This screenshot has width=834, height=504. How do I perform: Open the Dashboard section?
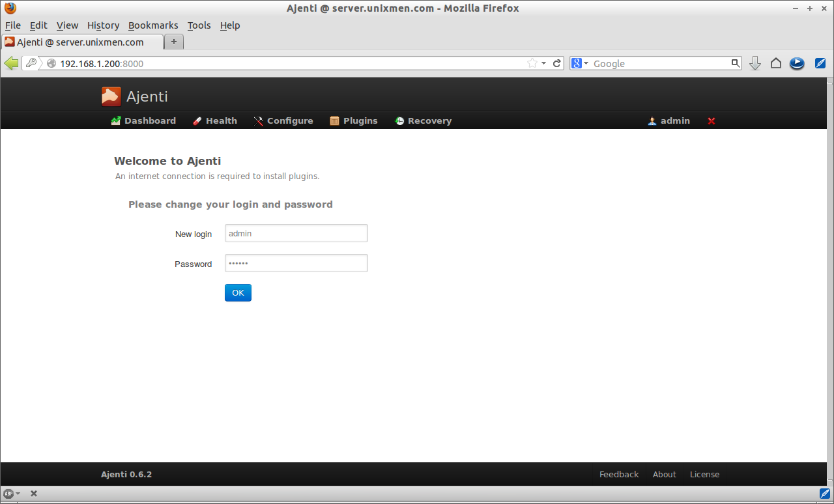click(143, 120)
